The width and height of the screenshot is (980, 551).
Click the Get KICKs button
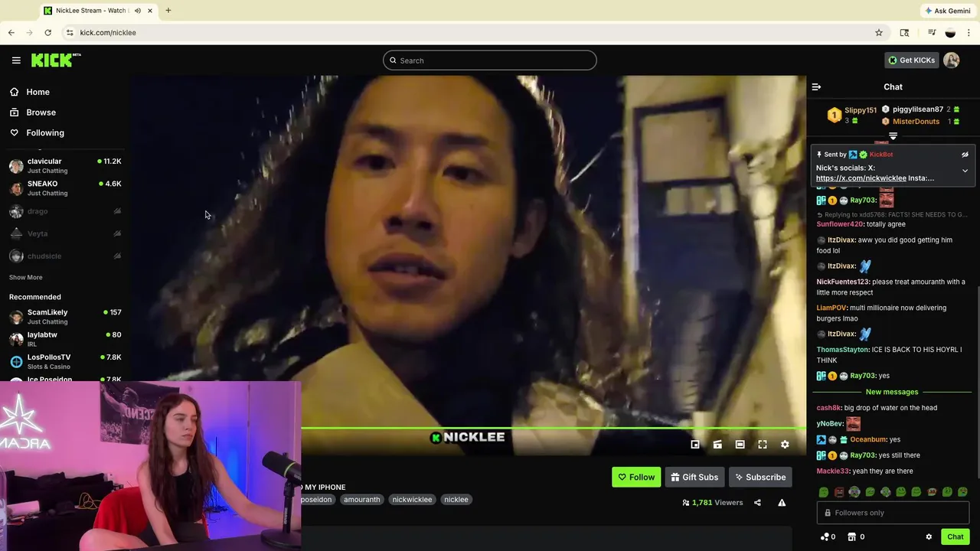[910, 60]
